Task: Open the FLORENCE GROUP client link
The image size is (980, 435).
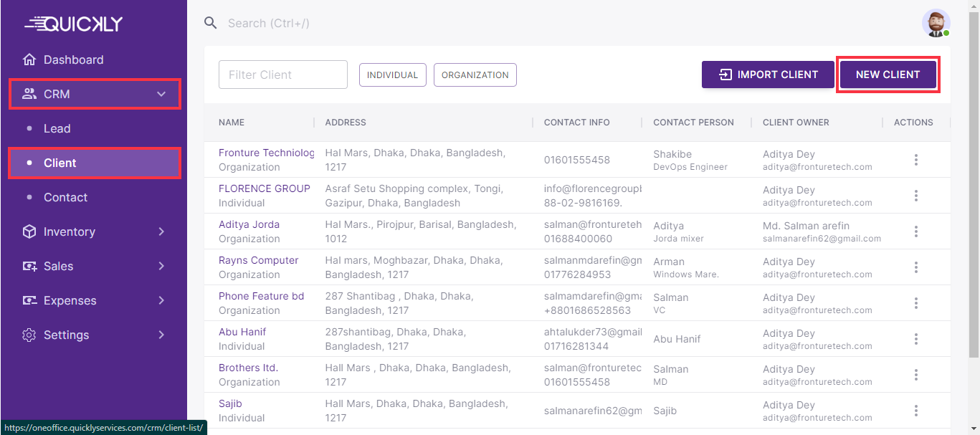Action: click(264, 188)
